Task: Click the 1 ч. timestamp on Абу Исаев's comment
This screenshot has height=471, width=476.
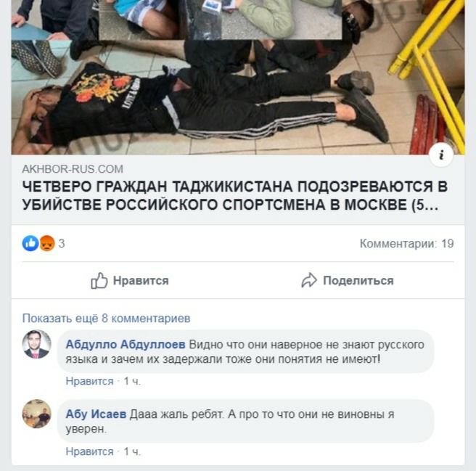Action: (132, 452)
